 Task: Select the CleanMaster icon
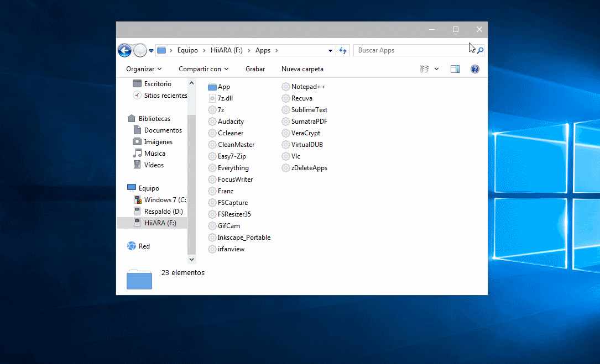[x=212, y=145]
